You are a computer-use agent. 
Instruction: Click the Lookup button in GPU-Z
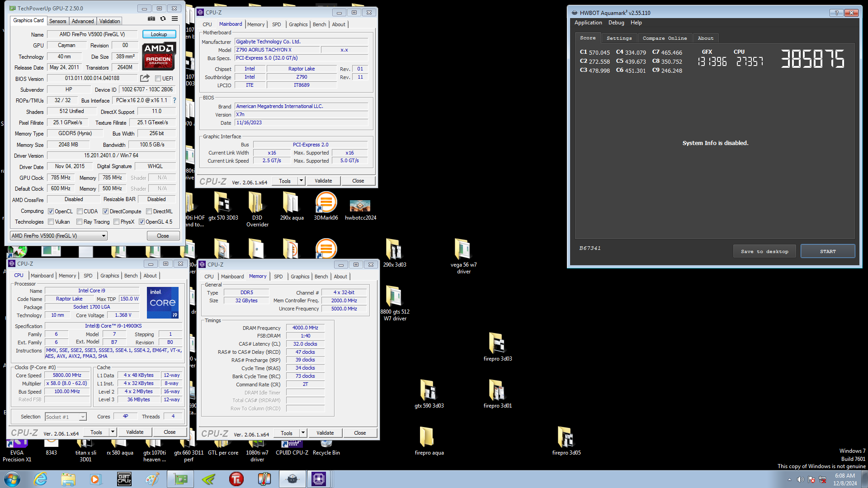[x=159, y=34]
